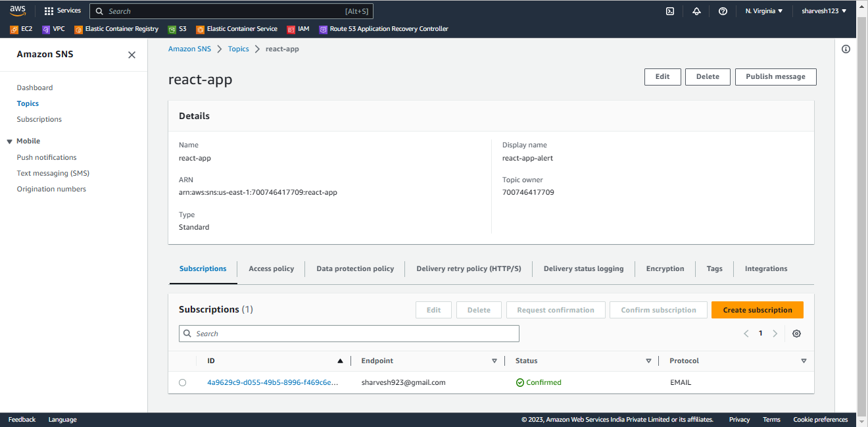Open the CloudShell terminal icon

click(670, 11)
